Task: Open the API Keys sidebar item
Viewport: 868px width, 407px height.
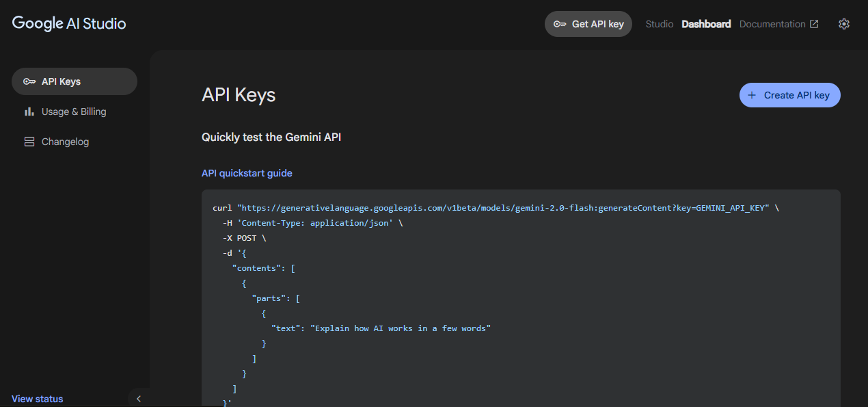Action: coord(74,81)
